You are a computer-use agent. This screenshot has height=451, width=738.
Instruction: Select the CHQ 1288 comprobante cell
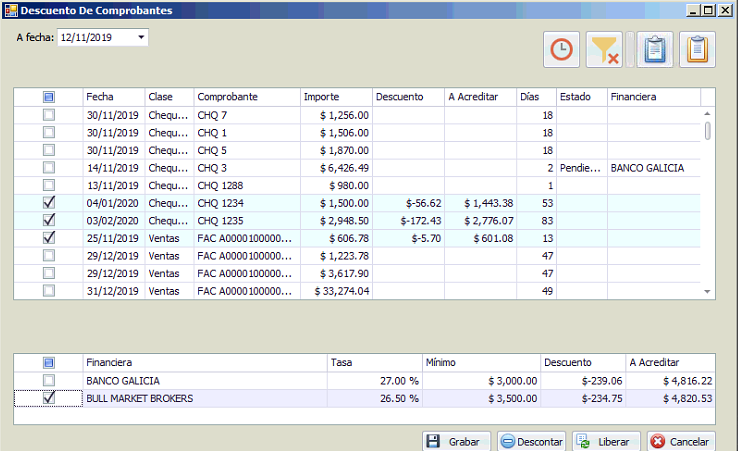[247, 185]
